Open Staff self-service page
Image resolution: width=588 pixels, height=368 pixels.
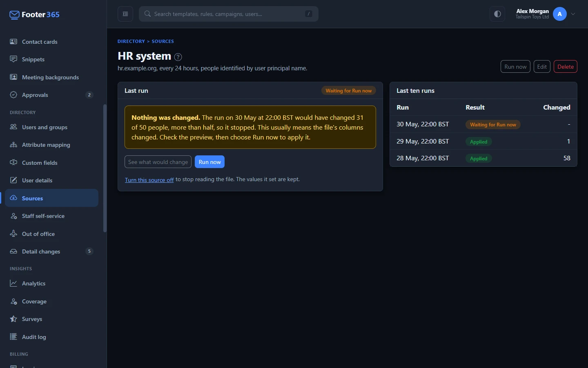click(x=51, y=216)
